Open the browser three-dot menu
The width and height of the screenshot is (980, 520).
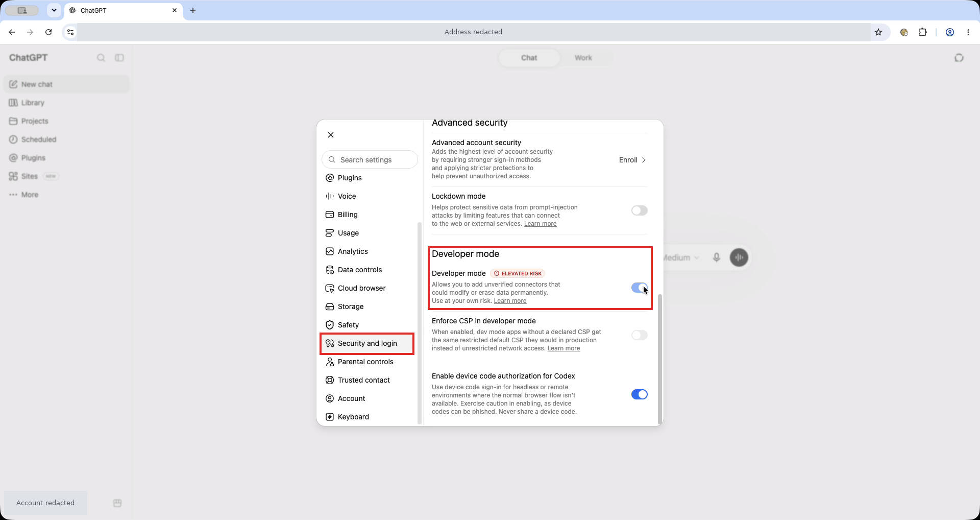point(968,32)
